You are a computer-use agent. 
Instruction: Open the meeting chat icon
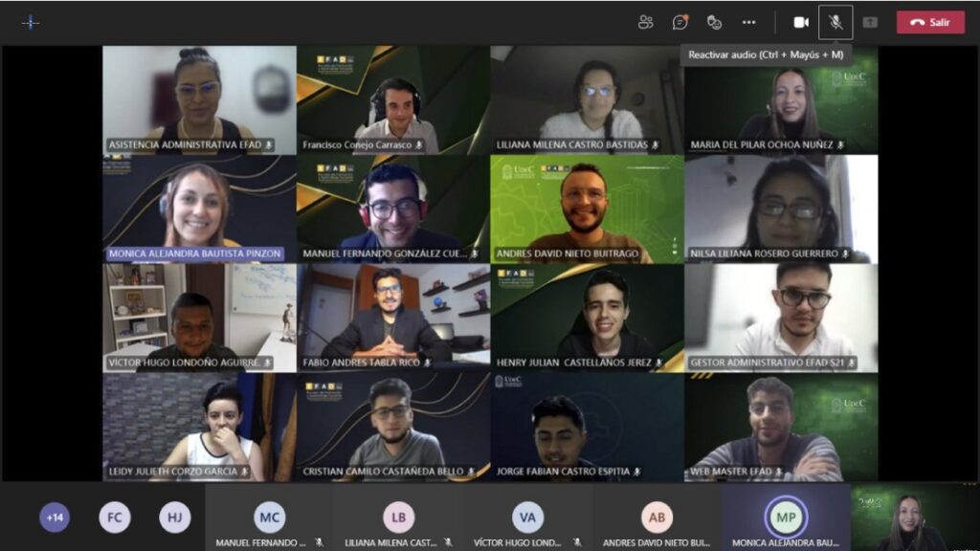(x=680, y=23)
